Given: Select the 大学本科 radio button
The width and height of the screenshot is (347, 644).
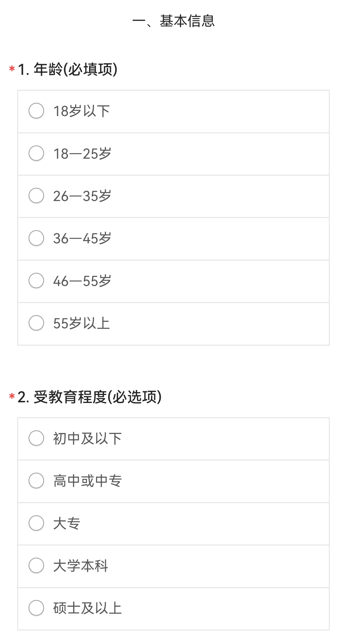Looking at the screenshot, I should point(36,566).
